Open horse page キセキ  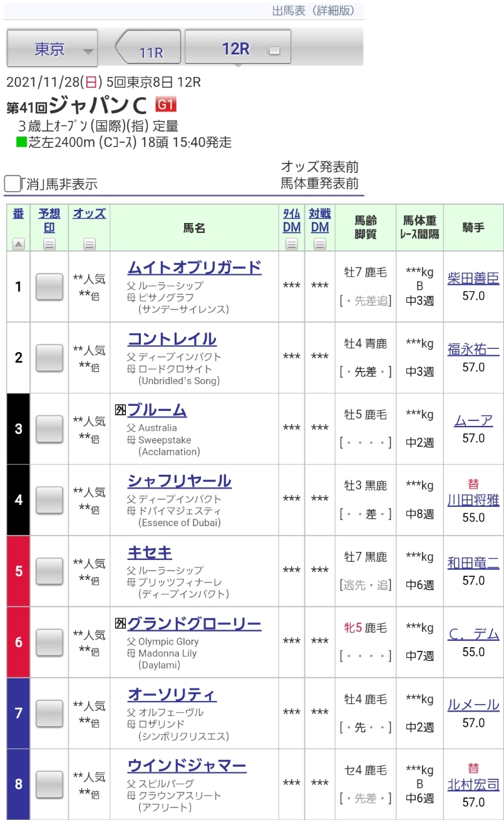click(150, 552)
